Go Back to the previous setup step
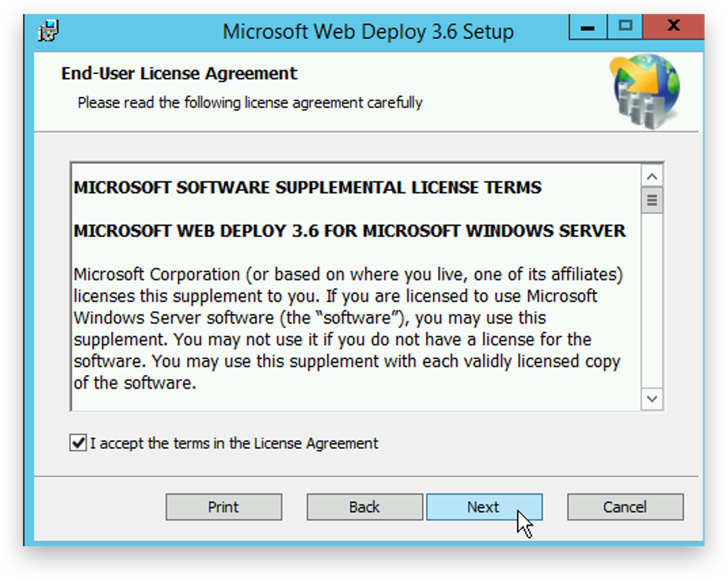 (x=364, y=507)
